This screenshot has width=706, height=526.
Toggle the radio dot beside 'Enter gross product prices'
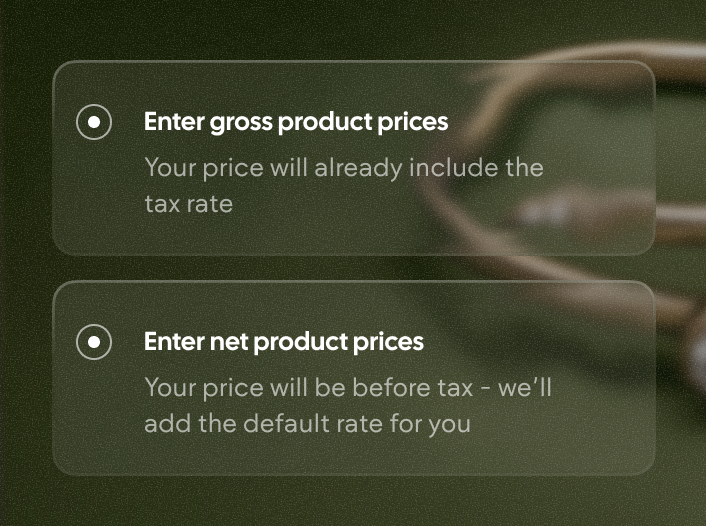click(x=94, y=122)
